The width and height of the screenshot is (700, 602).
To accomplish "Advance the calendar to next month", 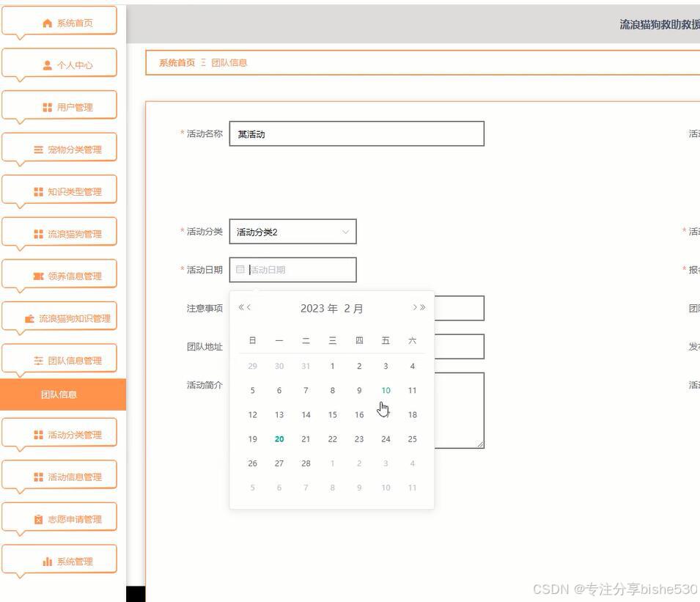I will tap(414, 307).
